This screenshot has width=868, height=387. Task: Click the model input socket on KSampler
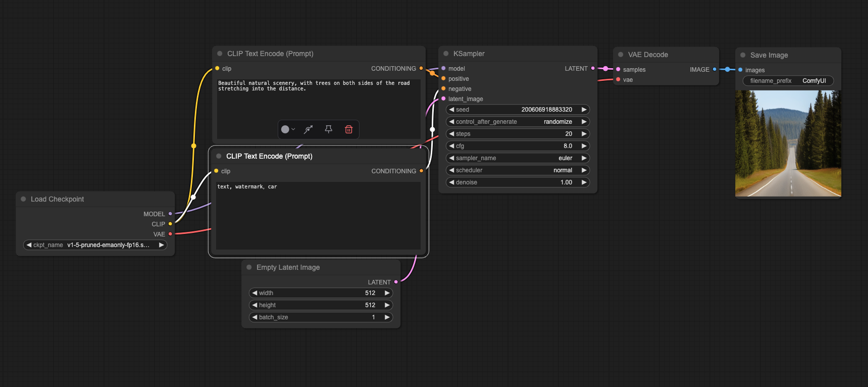[443, 68]
